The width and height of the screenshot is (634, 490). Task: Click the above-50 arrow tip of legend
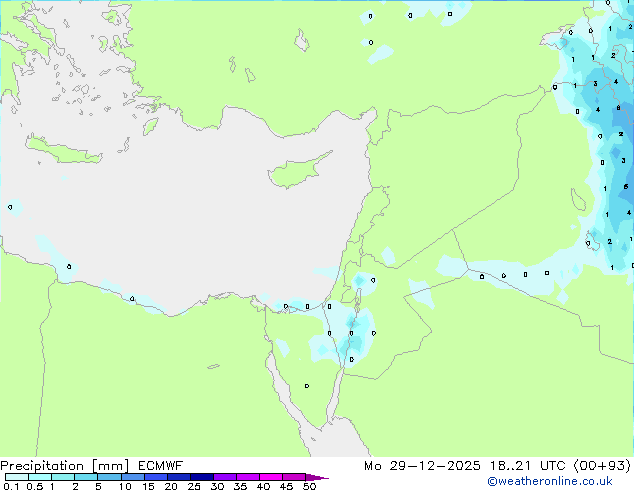point(317,477)
